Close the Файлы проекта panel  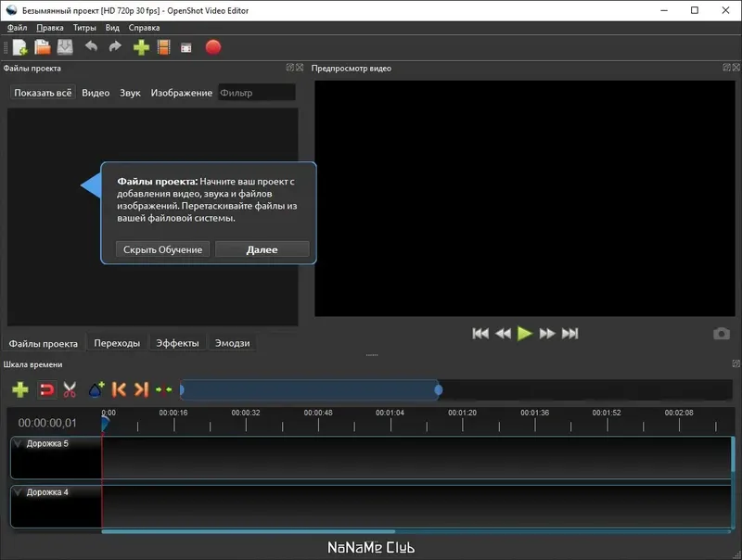pyautogui.click(x=300, y=68)
